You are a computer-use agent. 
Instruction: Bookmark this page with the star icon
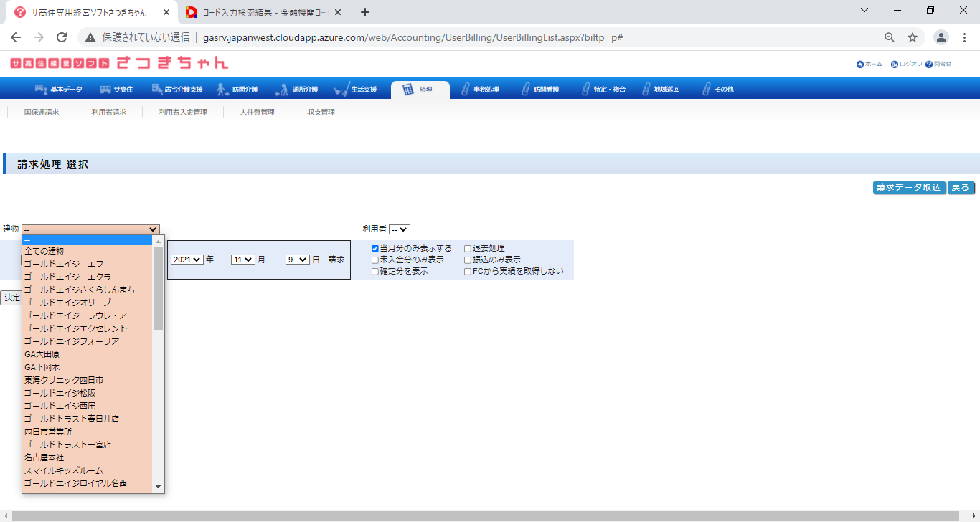(x=913, y=37)
